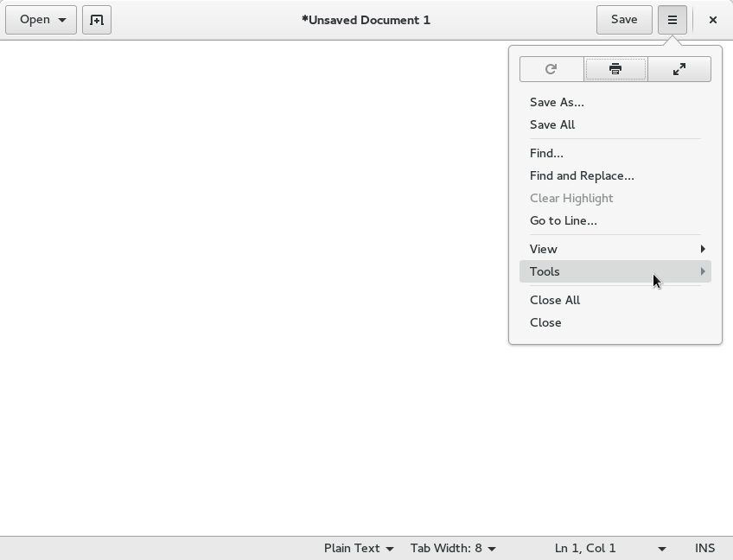Select Close All in the menu
Image resolution: width=733 pixels, height=560 pixels.
click(615, 300)
